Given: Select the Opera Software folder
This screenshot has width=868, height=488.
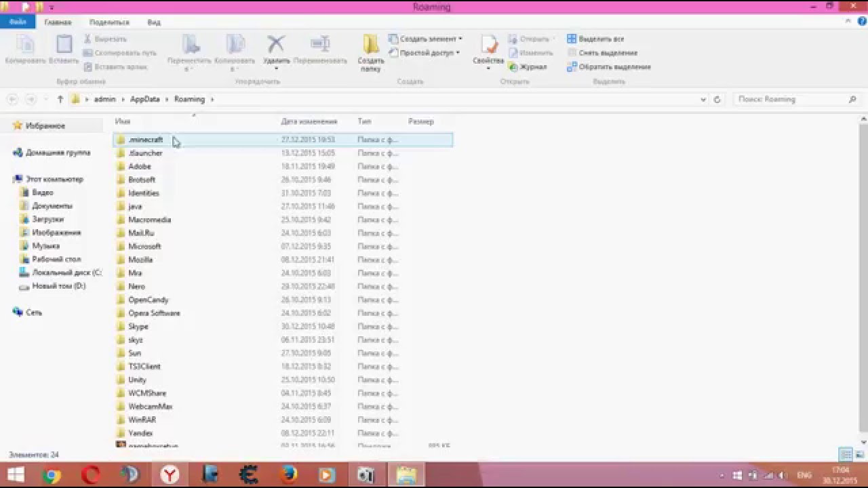Looking at the screenshot, I should (x=283, y=313).
